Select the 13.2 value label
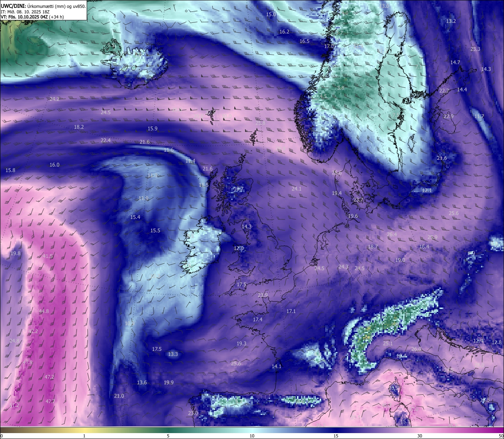 point(451,21)
